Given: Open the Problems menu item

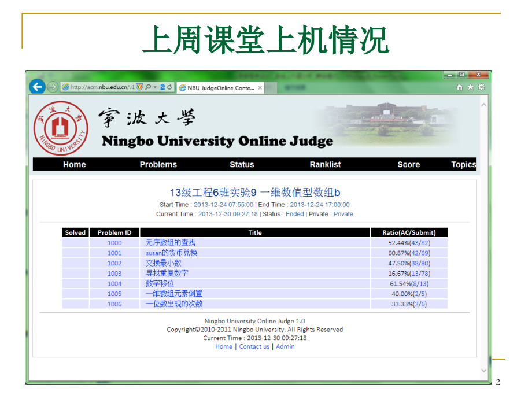Looking at the screenshot, I should 158,164.
